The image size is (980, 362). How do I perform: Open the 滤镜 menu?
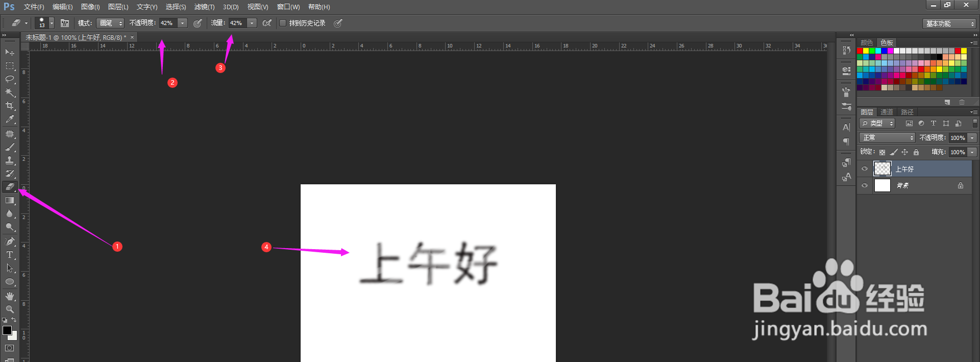[x=204, y=7]
